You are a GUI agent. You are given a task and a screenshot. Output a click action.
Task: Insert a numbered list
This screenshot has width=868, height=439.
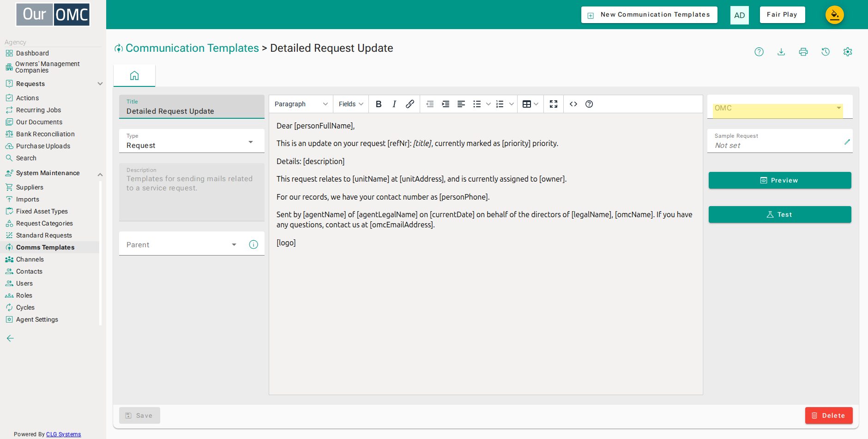[x=500, y=104]
